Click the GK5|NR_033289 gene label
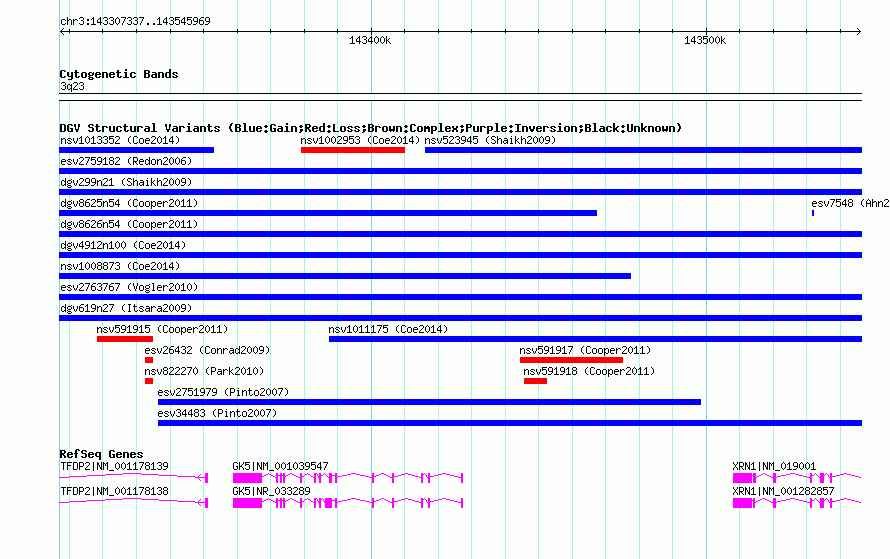Image resolution: width=890 pixels, height=559 pixels. tap(271, 491)
